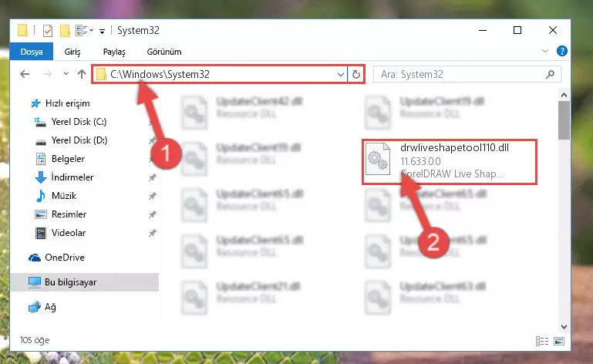Click Properties checkmark icon in title bar
593x364 pixels.
point(48,31)
